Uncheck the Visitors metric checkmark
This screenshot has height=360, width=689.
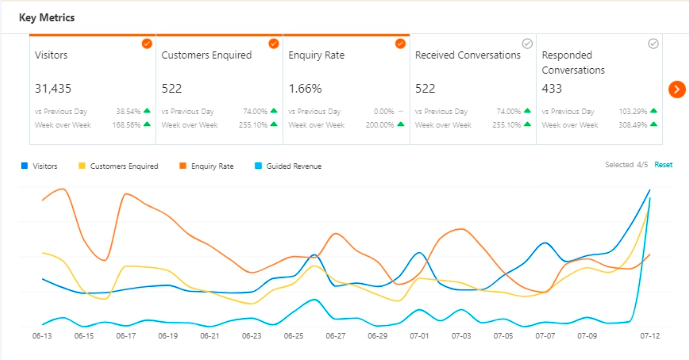147,44
